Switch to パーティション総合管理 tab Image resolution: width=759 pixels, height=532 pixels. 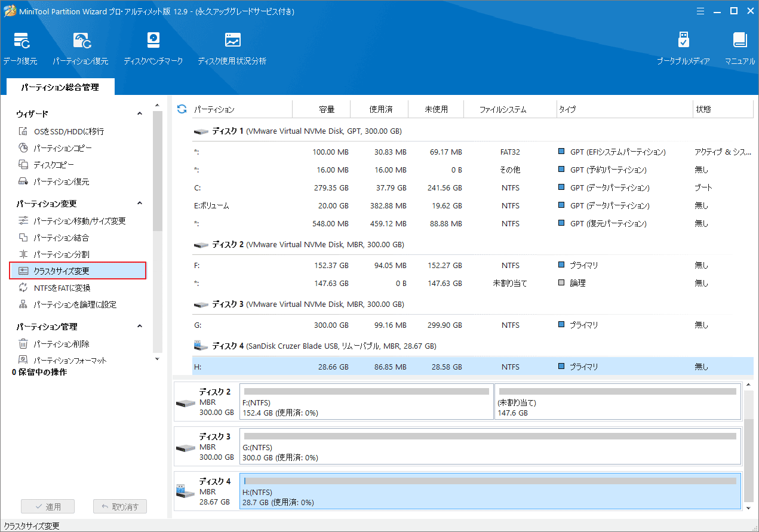tap(60, 87)
